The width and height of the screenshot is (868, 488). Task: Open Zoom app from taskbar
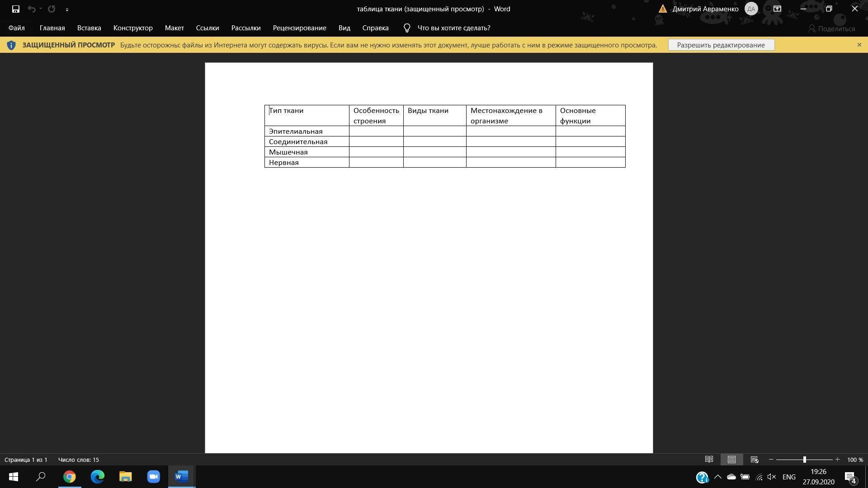[x=153, y=477]
